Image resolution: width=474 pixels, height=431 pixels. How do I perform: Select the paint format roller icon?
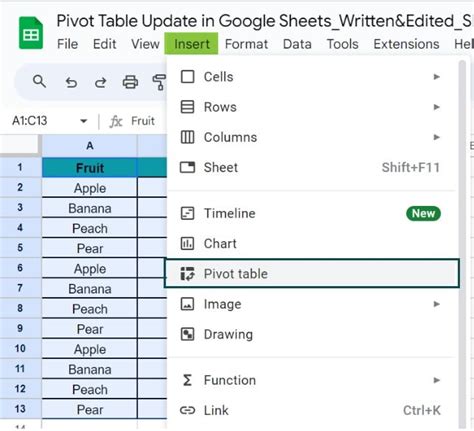point(159,82)
